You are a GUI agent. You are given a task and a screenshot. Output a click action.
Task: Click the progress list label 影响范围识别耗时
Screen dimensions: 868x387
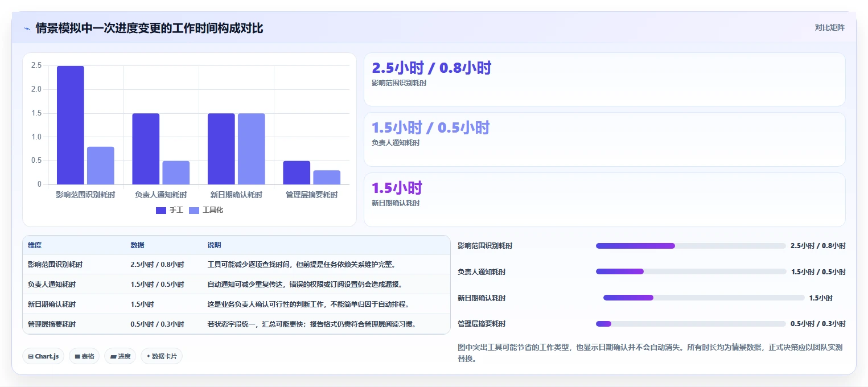485,246
